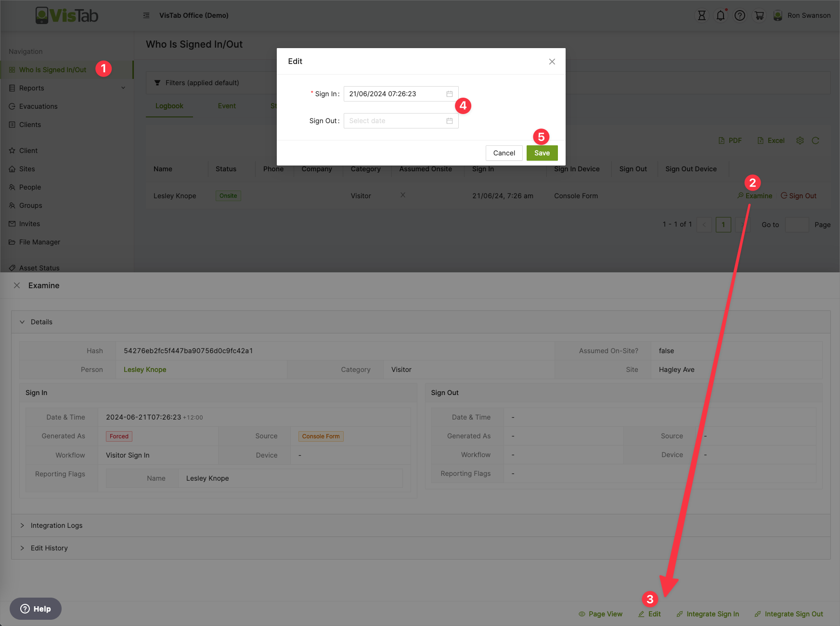Viewport: 840px width, 626px height.
Task: Toggle the sidebar collapse menu icon
Action: pyautogui.click(x=146, y=15)
